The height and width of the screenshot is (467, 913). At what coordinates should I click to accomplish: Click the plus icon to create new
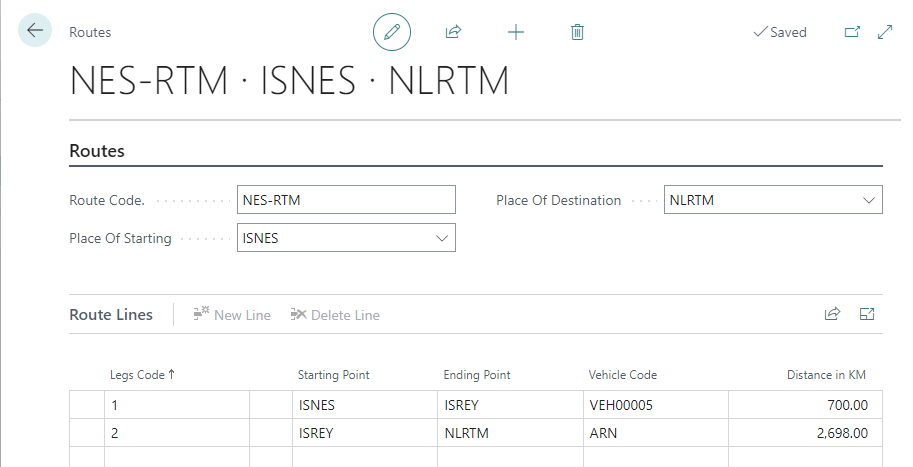coord(516,32)
